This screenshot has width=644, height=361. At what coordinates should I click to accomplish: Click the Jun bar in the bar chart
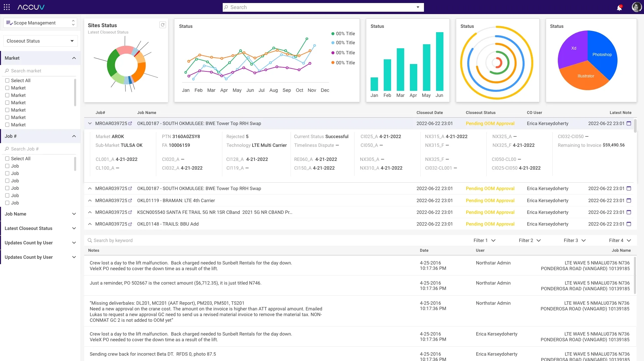pos(439,61)
